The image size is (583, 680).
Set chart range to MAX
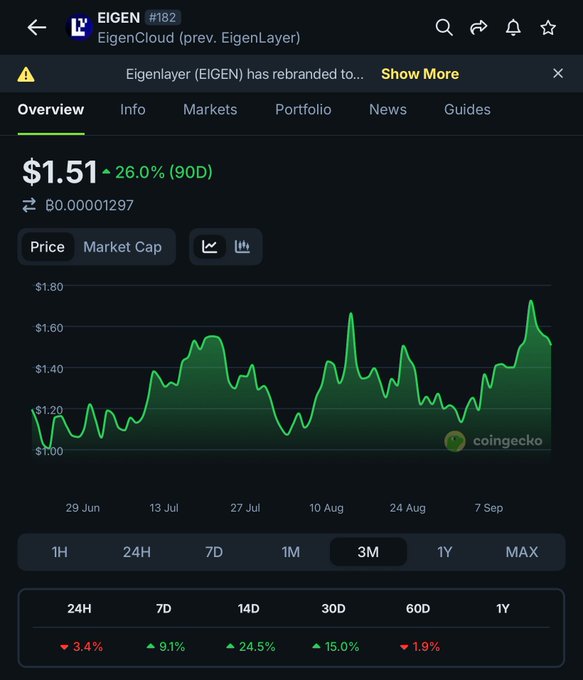522,552
